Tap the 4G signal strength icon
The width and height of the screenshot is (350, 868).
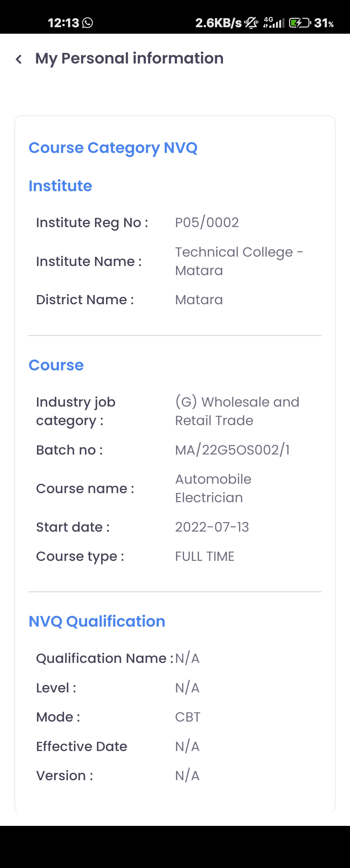tap(274, 23)
